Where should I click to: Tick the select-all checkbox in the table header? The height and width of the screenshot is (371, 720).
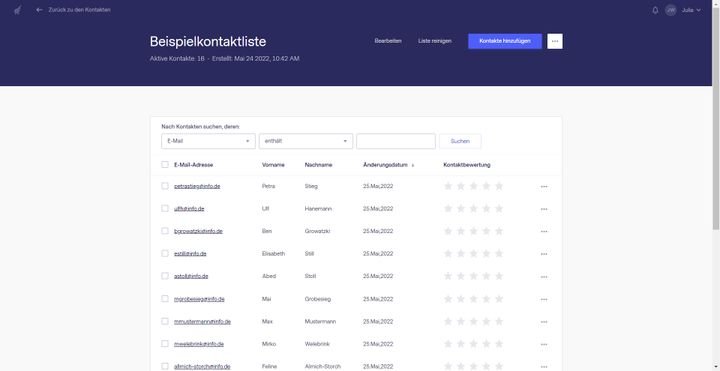coord(165,164)
